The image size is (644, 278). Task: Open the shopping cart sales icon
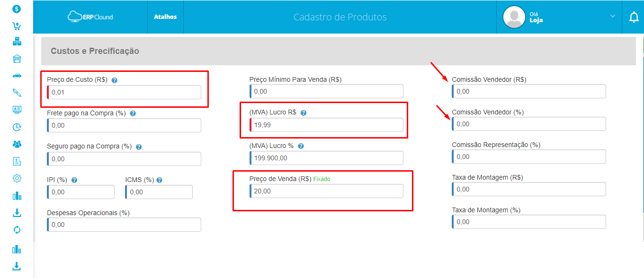17,26
